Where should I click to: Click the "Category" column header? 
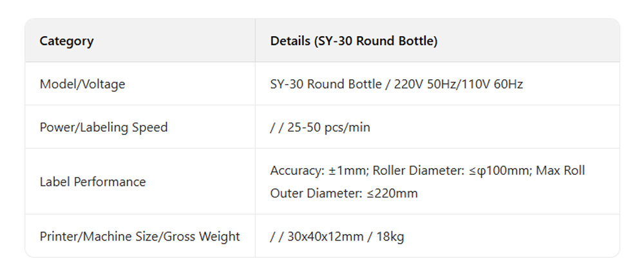(x=66, y=41)
